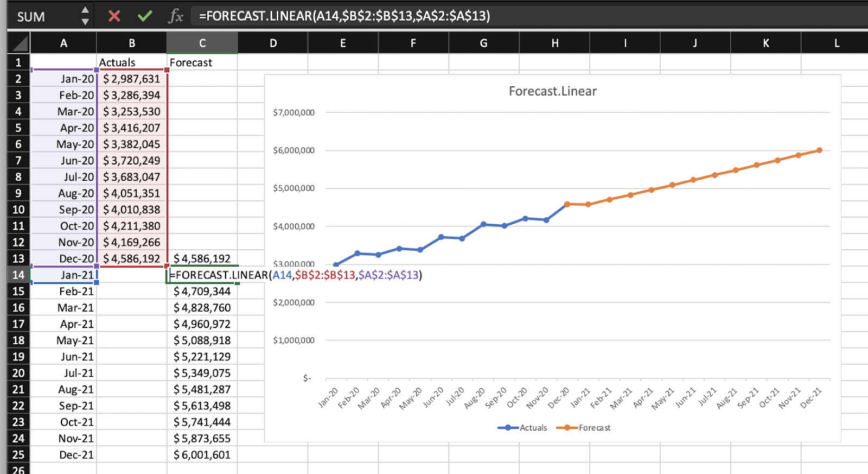Click the Select All corner triangle
The width and height of the screenshot is (868, 474).
click(x=20, y=43)
